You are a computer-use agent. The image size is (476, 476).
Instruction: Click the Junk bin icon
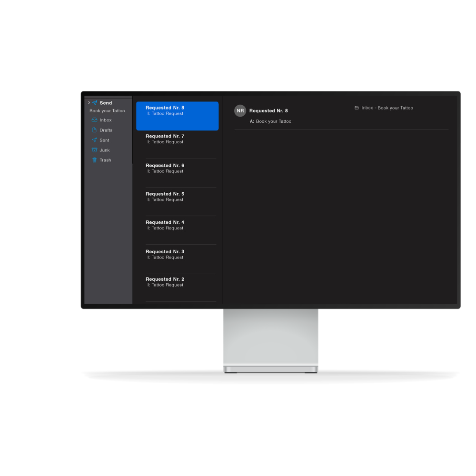94,150
